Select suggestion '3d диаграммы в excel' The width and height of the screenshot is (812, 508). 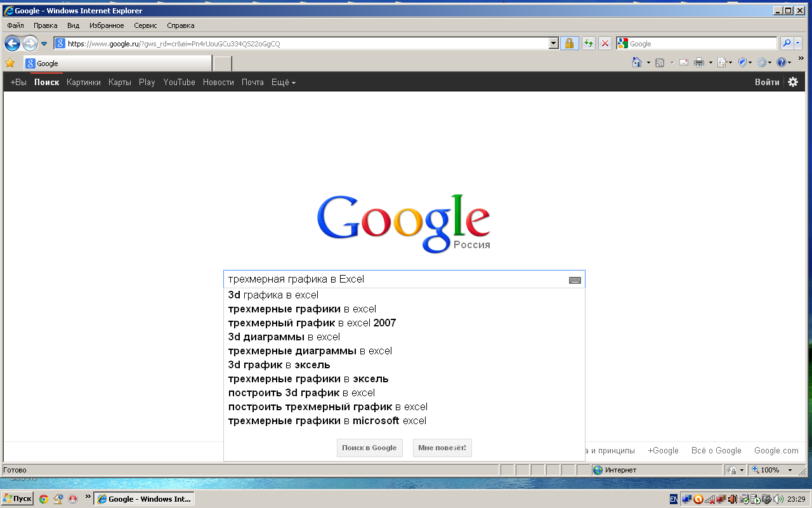click(x=404, y=337)
